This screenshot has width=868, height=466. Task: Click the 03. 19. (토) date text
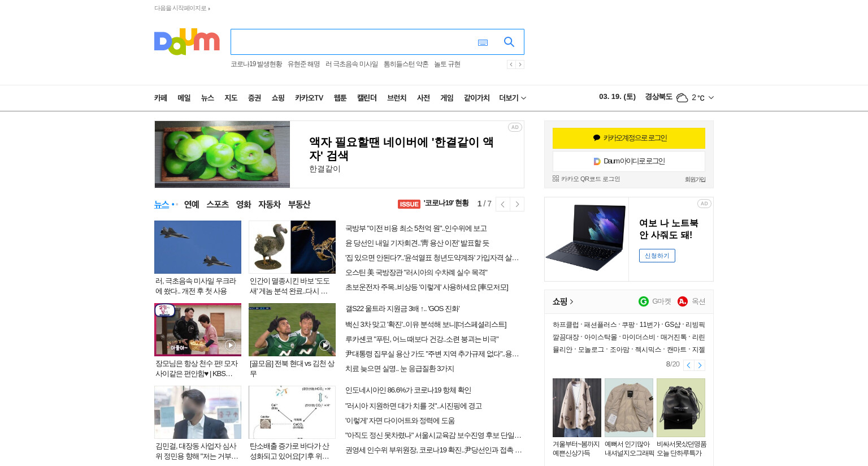(617, 97)
